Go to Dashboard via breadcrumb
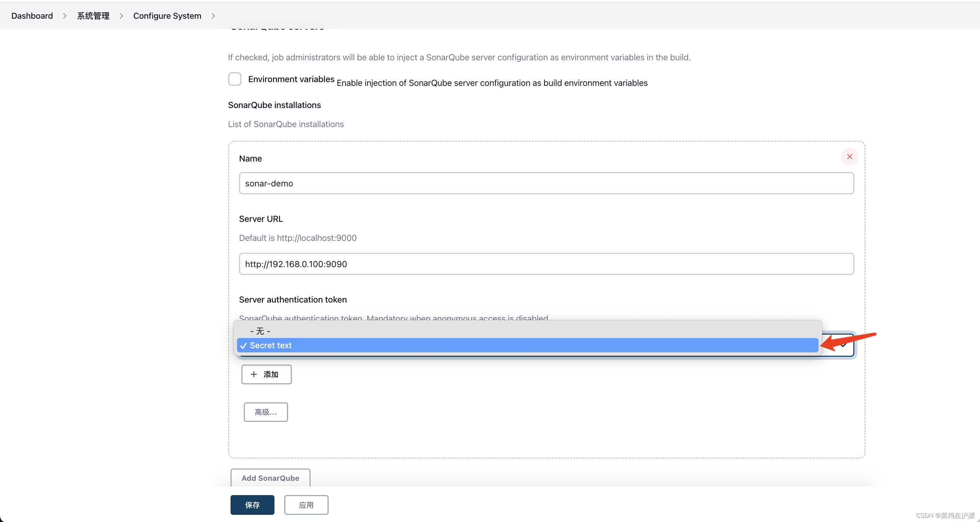This screenshot has width=980, height=522. (32, 16)
